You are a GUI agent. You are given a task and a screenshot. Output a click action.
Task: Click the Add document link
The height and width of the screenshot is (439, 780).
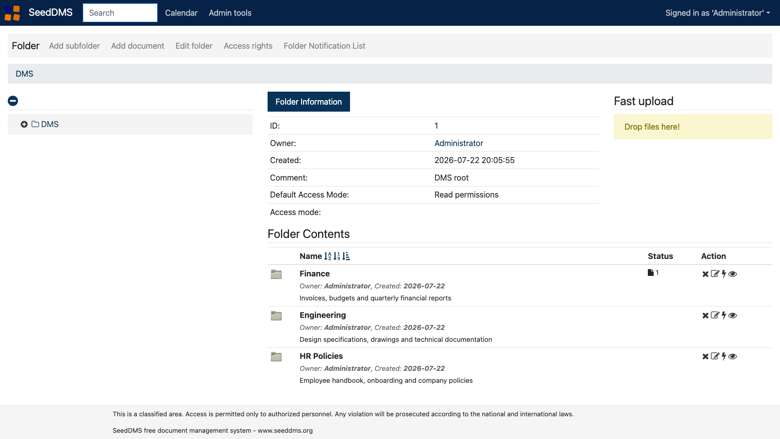click(137, 46)
